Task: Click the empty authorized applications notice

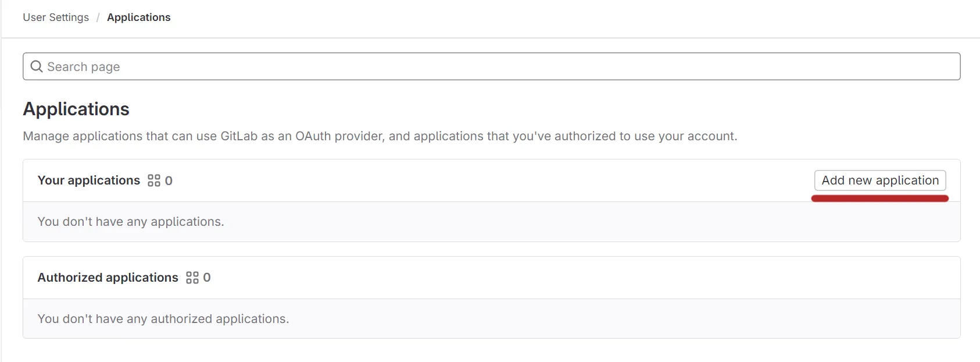Action: [163, 318]
